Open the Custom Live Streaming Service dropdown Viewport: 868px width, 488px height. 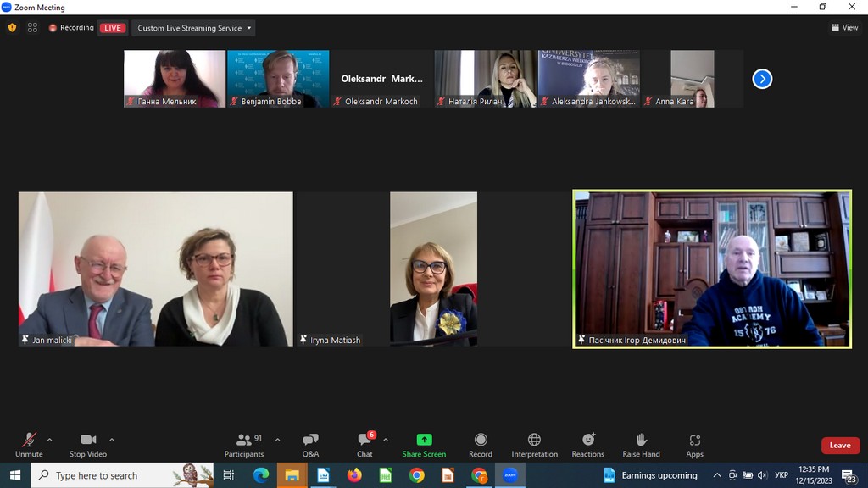pyautogui.click(x=193, y=28)
